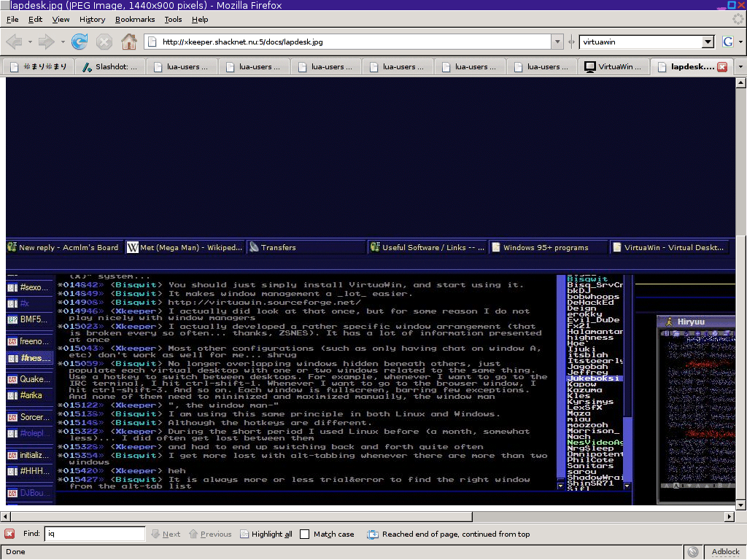747x560 pixels.
Task: Click inside the Find text field
Action: pyautogui.click(x=95, y=534)
